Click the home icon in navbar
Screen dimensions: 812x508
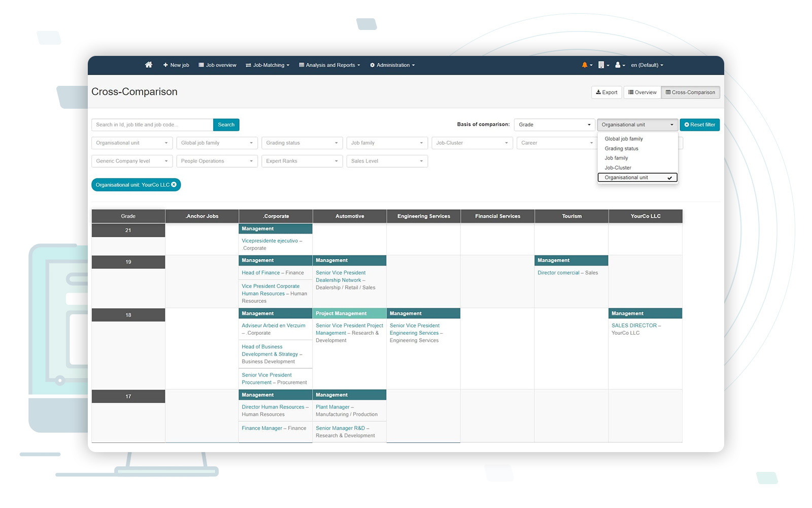tap(149, 65)
